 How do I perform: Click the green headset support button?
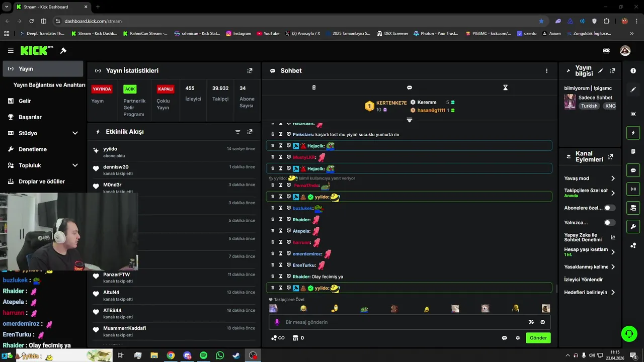[628, 333]
